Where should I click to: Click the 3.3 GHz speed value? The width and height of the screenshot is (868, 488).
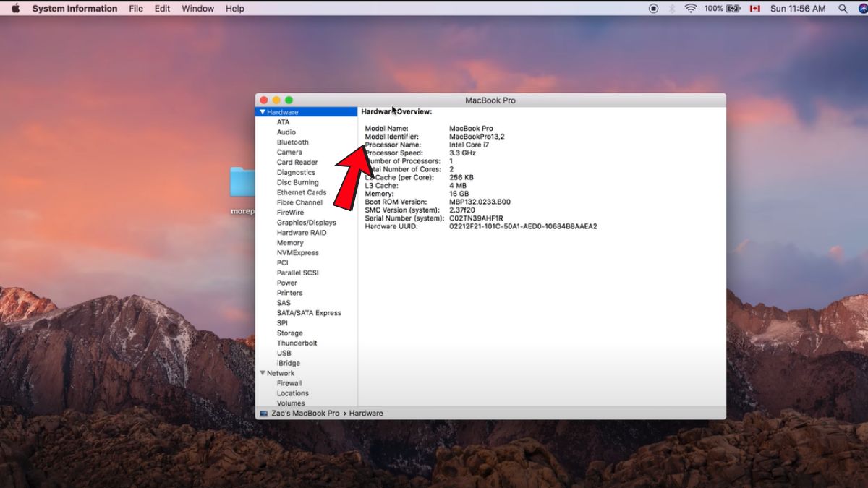point(463,153)
